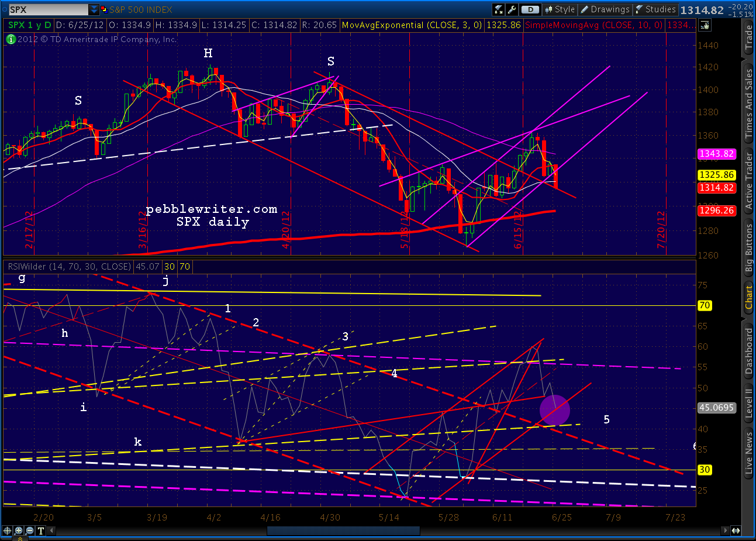Open the Drawings button

tap(605, 9)
